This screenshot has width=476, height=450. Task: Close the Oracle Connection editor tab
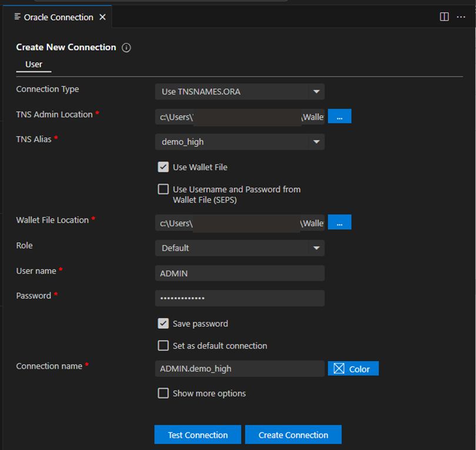[x=102, y=17]
